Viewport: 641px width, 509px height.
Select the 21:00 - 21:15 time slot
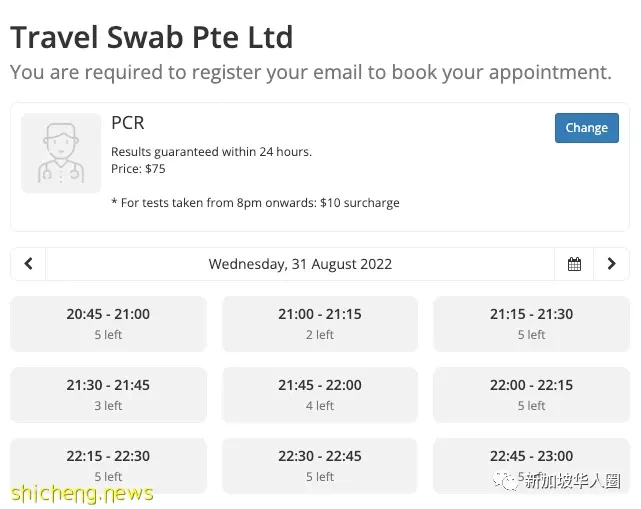(320, 324)
